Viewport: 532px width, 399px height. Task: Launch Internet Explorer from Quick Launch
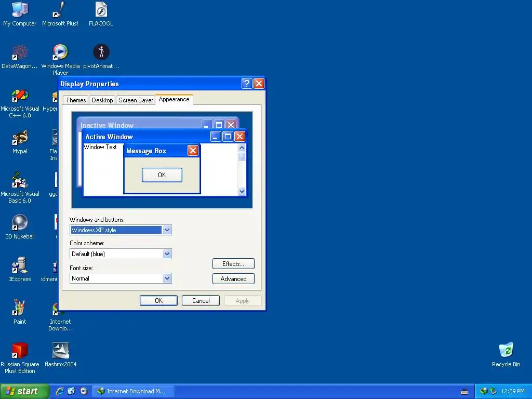tap(60, 391)
